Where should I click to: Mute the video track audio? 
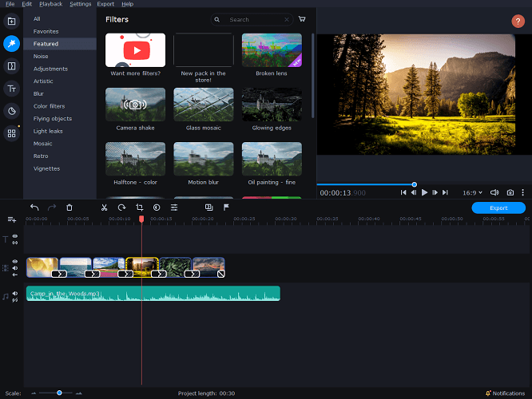pos(15,268)
